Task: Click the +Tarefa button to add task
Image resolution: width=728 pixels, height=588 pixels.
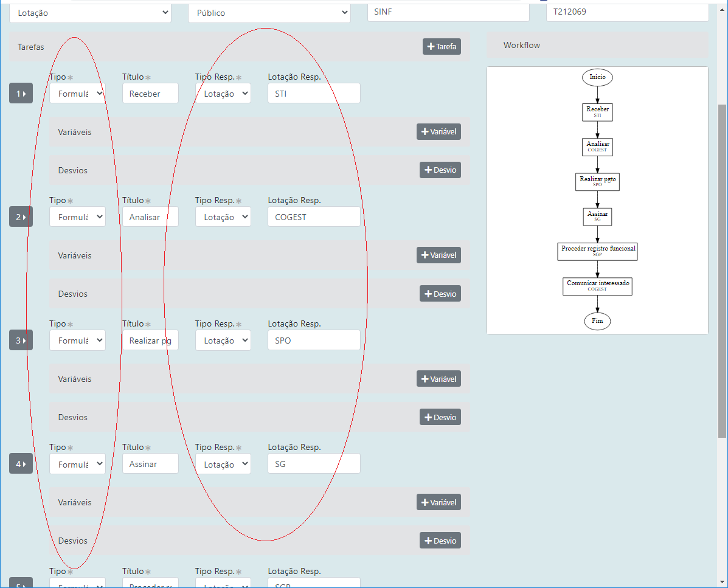Action: click(x=442, y=46)
